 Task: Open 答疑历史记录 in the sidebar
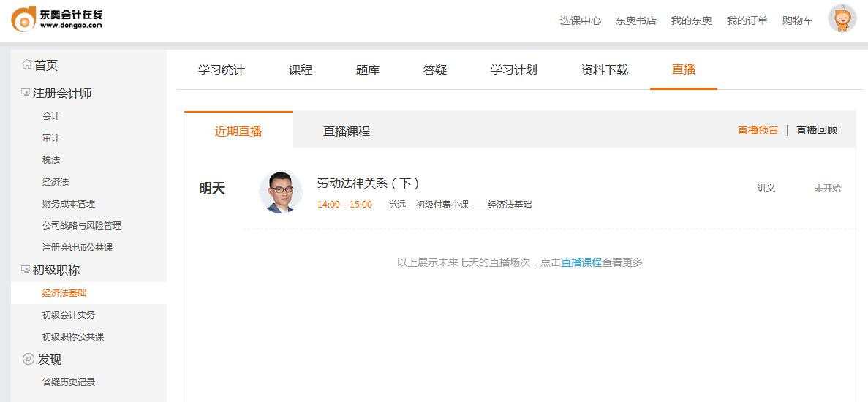coord(69,382)
